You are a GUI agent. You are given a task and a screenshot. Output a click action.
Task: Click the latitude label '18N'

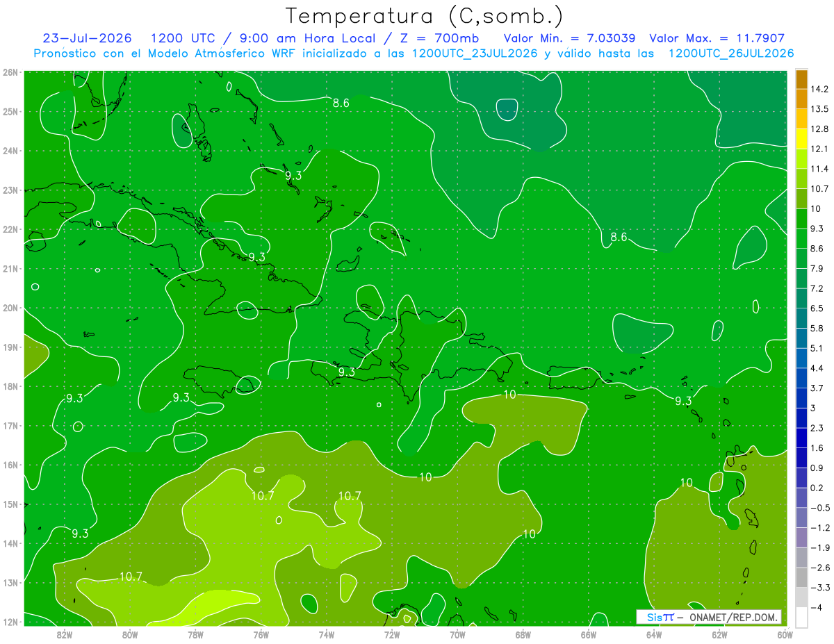[10, 386]
